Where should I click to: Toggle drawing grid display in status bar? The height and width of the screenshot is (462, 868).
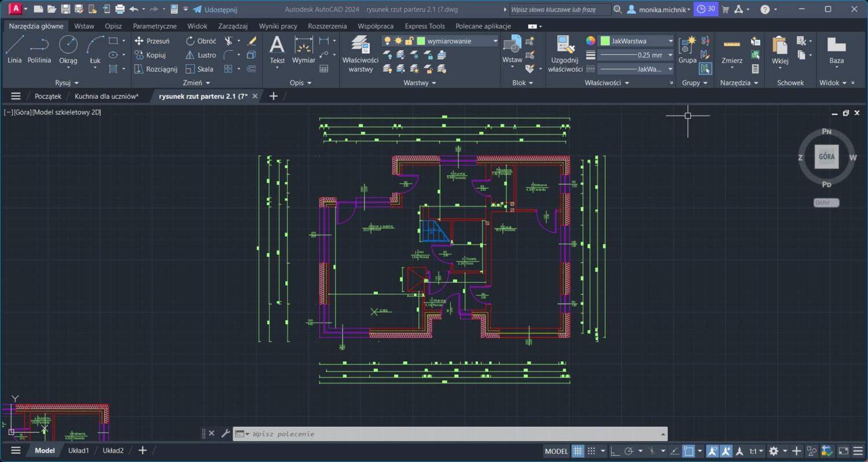578,451
